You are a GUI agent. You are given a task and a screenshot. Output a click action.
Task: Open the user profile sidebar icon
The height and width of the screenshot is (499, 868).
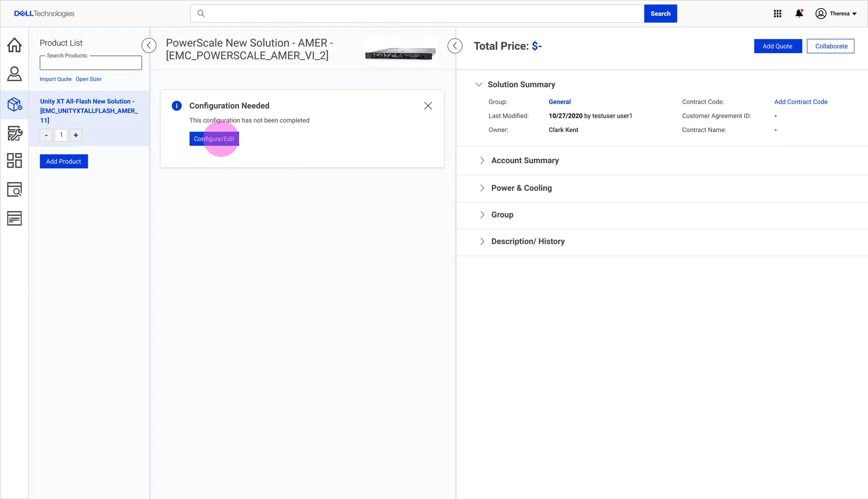(15, 74)
